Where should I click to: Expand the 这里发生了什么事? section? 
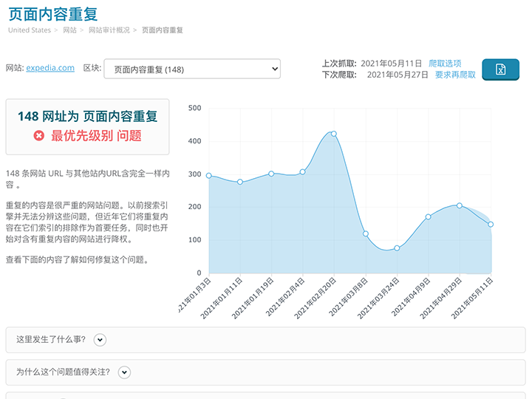tap(100, 340)
